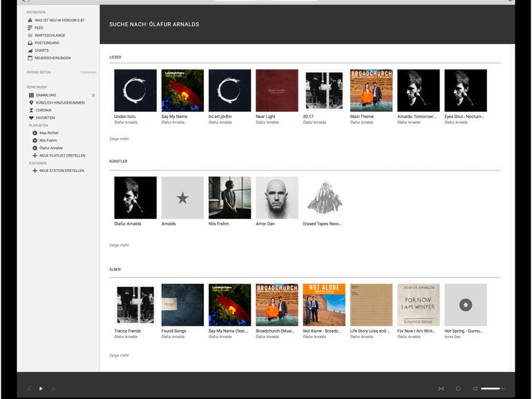Toggle repeat mode in playback bar
The width and height of the screenshot is (532, 399).
[458, 389]
